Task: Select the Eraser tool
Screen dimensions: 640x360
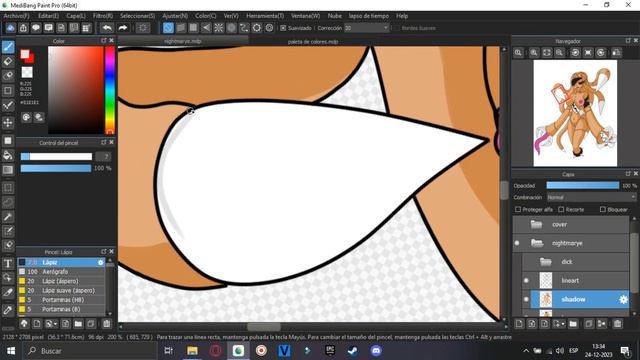Action: click(x=8, y=61)
